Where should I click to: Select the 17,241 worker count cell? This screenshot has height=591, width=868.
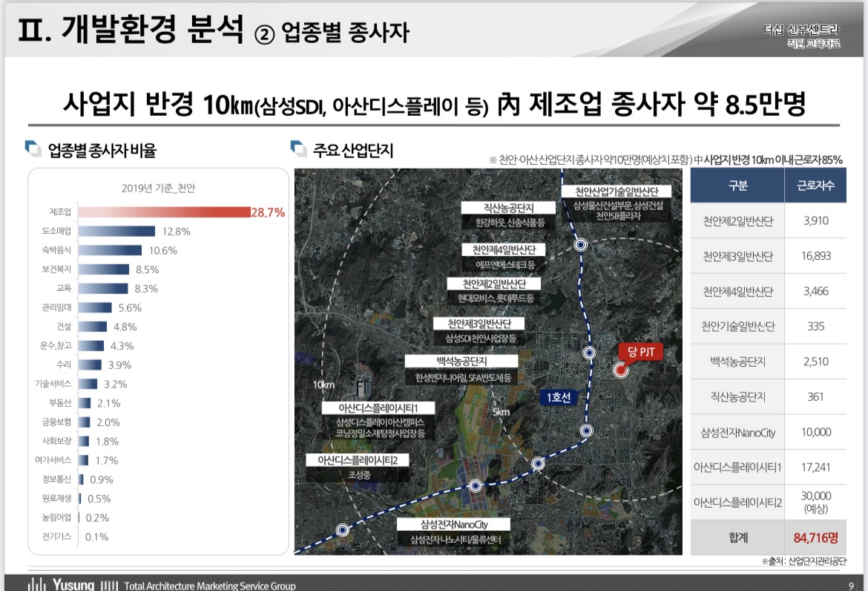click(x=815, y=468)
